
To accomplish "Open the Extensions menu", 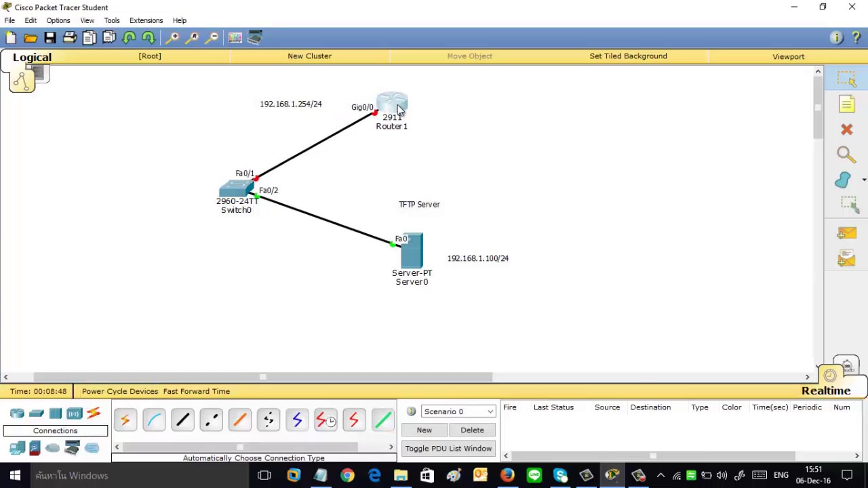I will [146, 20].
